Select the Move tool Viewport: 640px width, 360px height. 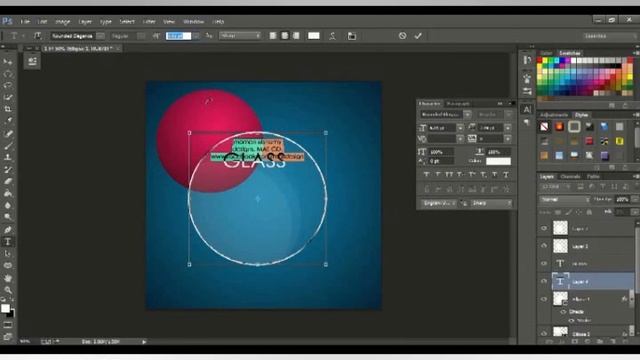coord(8,61)
